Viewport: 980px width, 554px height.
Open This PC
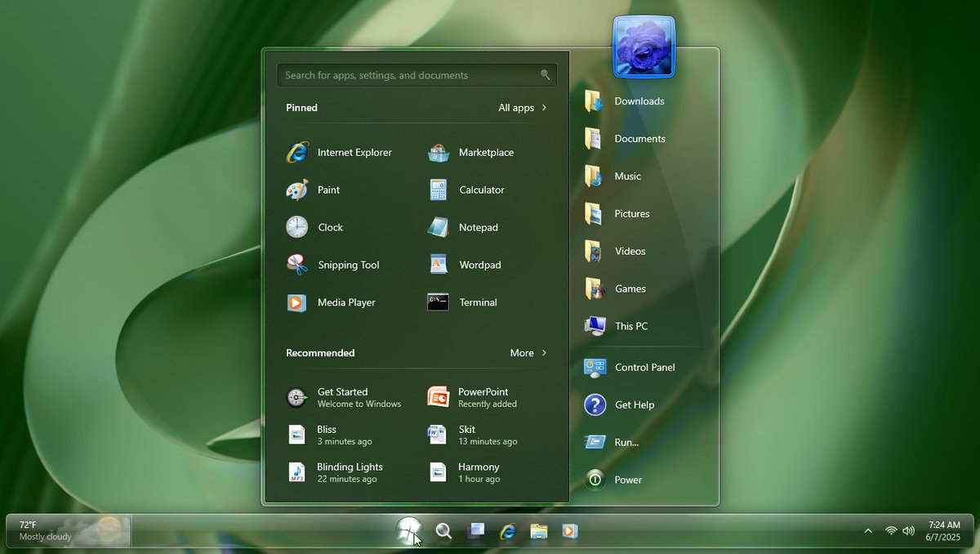pos(617,326)
